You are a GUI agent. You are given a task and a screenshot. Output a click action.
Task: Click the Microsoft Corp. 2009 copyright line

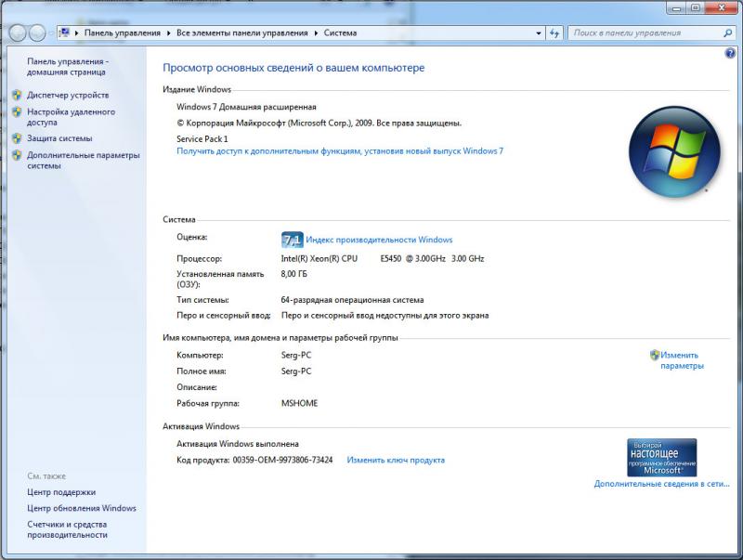pos(319,124)
